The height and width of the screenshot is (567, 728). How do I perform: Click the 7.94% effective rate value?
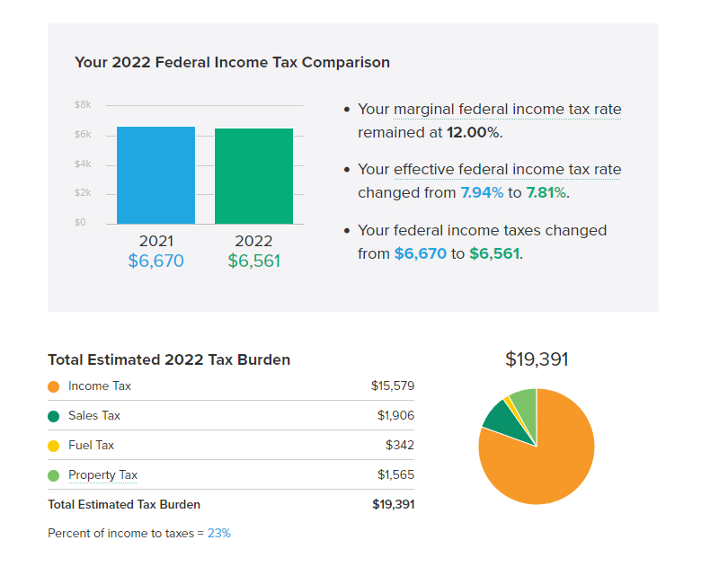[482, 193]
